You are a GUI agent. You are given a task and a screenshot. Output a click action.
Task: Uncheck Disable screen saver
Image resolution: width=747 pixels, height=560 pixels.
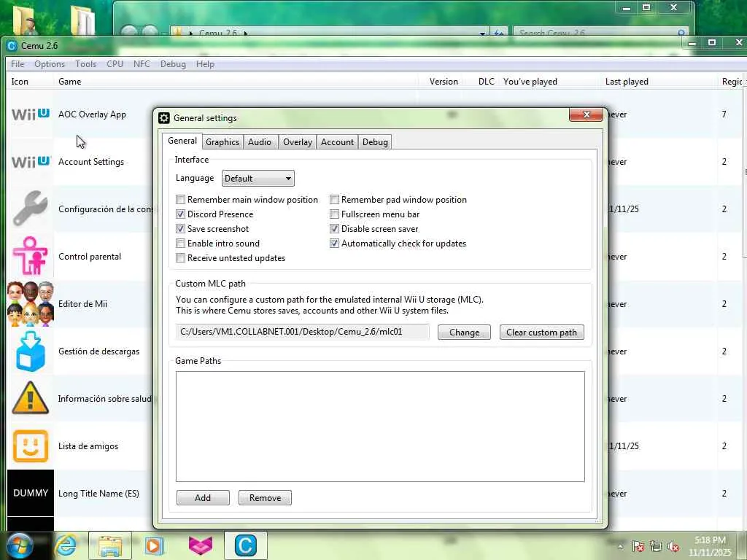(x=334, y=228)
